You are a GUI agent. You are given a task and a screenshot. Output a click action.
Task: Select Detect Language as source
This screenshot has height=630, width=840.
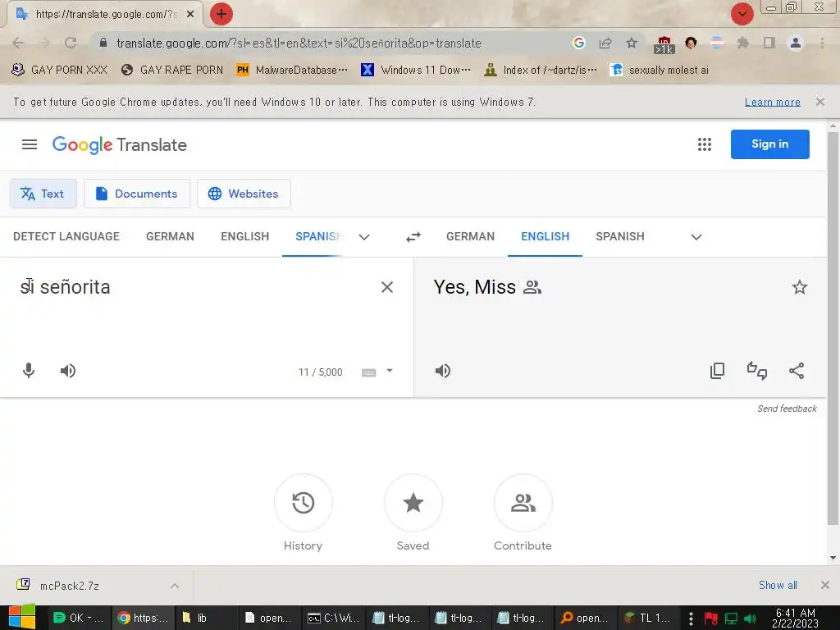(66, 236)
